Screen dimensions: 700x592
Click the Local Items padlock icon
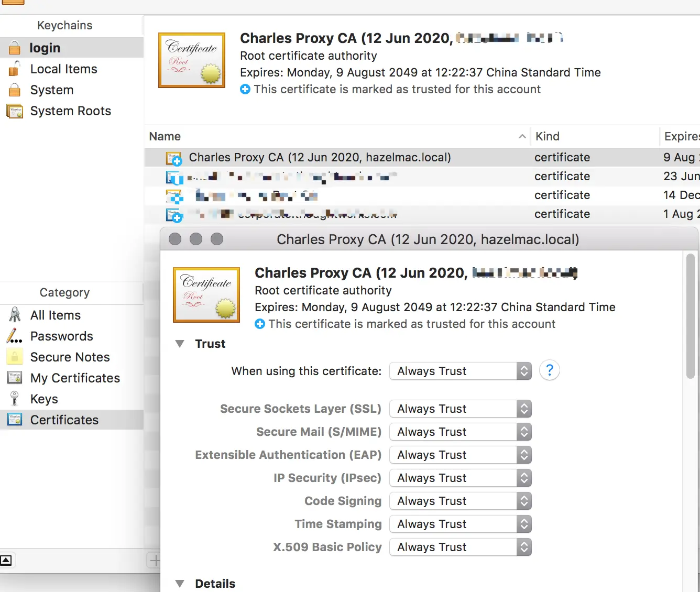pyautogui.click(x=15, y=69)
